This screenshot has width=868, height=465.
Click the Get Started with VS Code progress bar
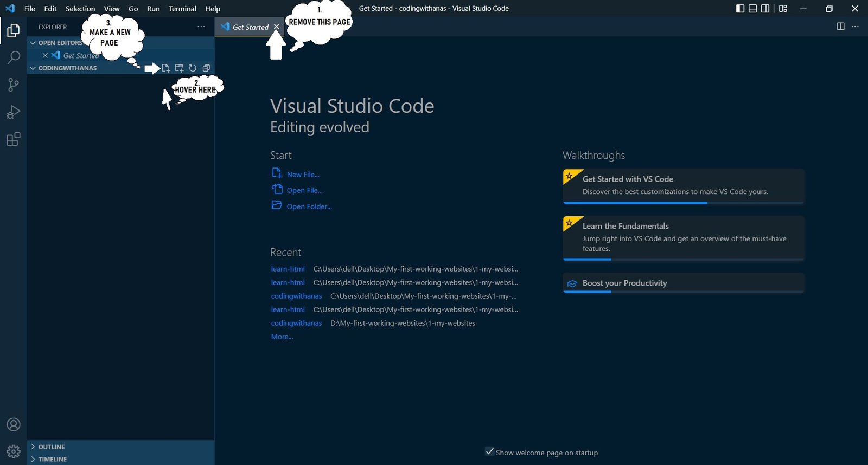point(684,203)
